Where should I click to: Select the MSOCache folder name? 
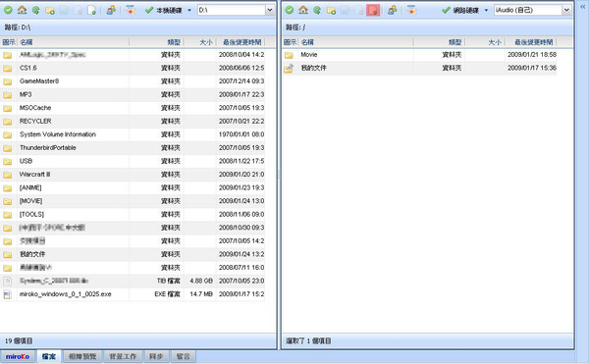(35, 108)
